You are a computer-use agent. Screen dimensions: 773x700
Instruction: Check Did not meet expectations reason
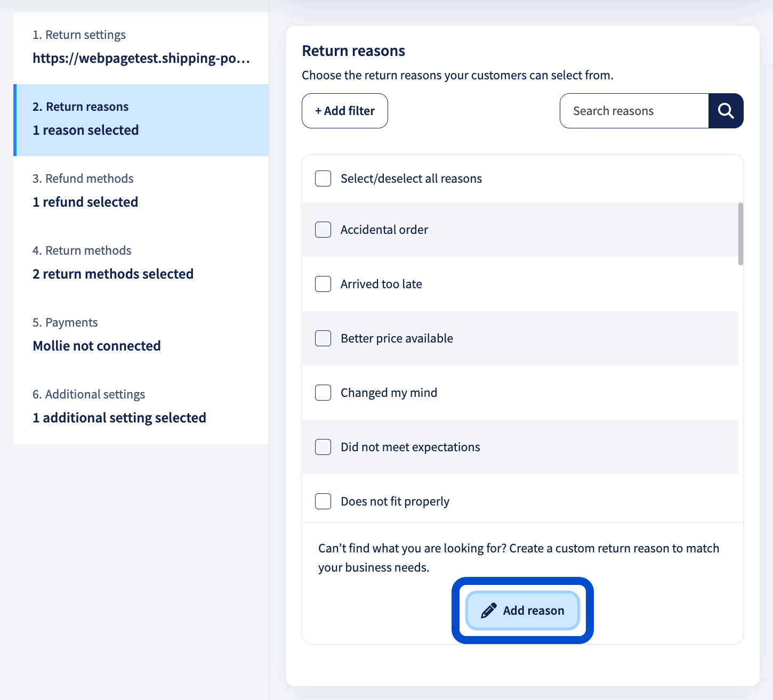point(323,447)
